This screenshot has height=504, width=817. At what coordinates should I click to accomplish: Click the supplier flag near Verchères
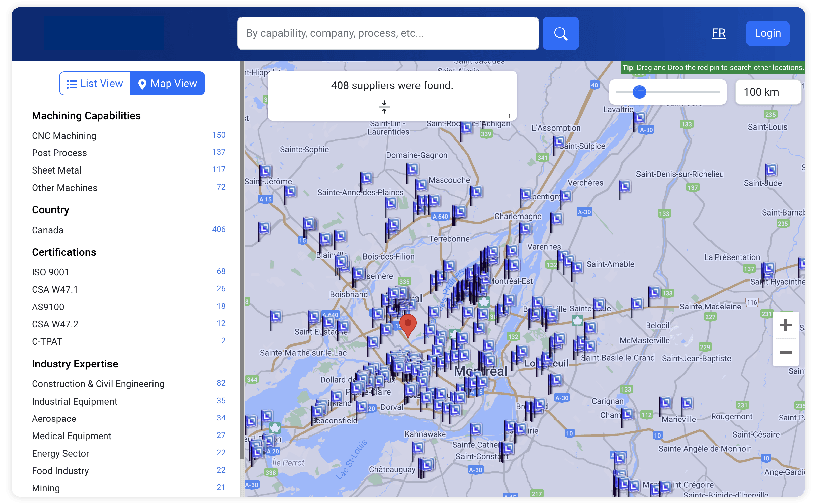pyautogui.click(x=625, y=186)
